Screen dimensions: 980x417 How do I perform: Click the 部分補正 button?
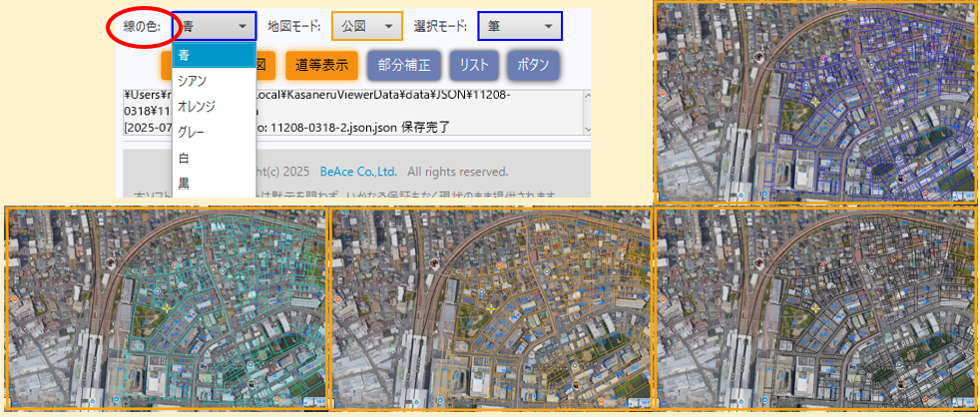coord(404,65)
